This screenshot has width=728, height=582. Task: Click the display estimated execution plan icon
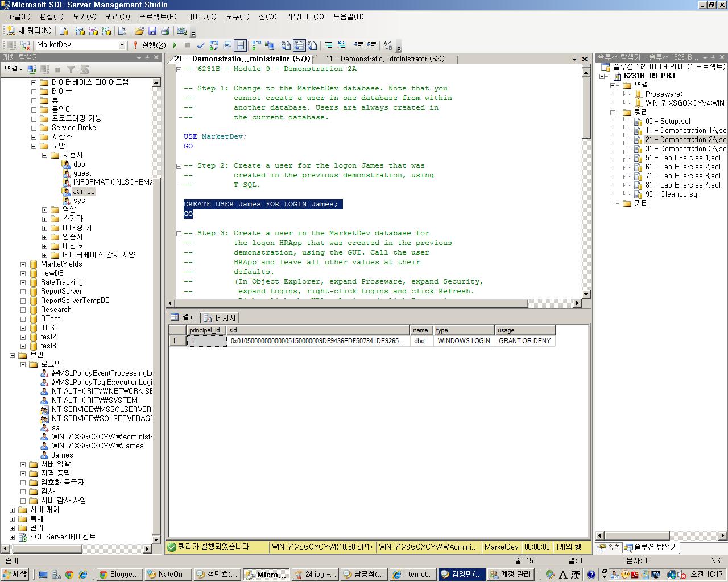(x=213, y=45)
